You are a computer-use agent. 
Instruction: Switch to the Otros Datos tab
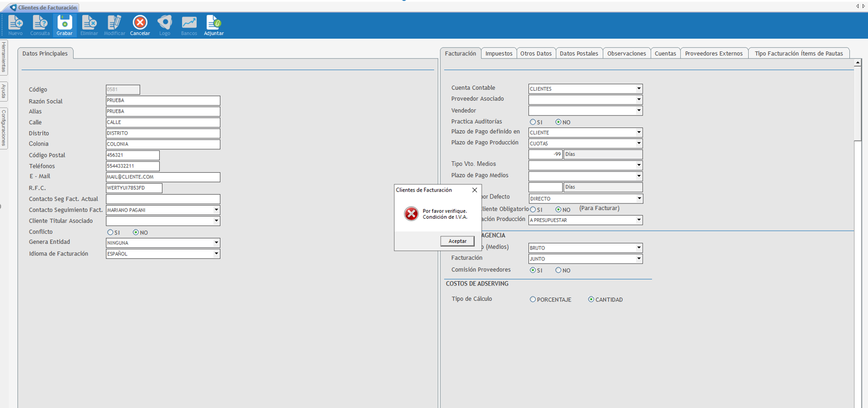536,54
